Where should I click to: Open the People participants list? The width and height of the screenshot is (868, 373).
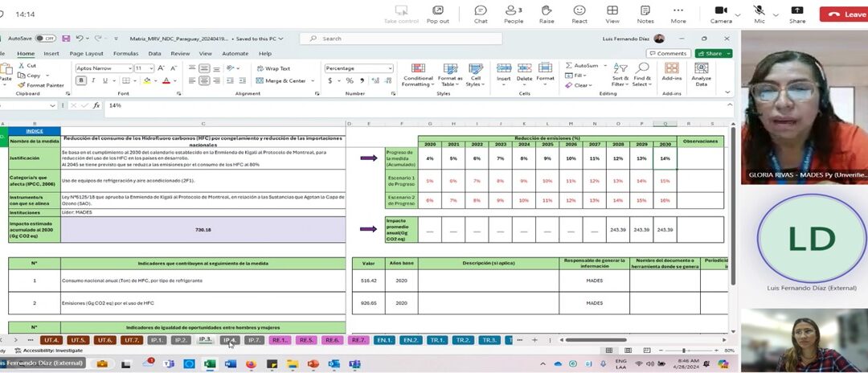(x=514, y=13)
